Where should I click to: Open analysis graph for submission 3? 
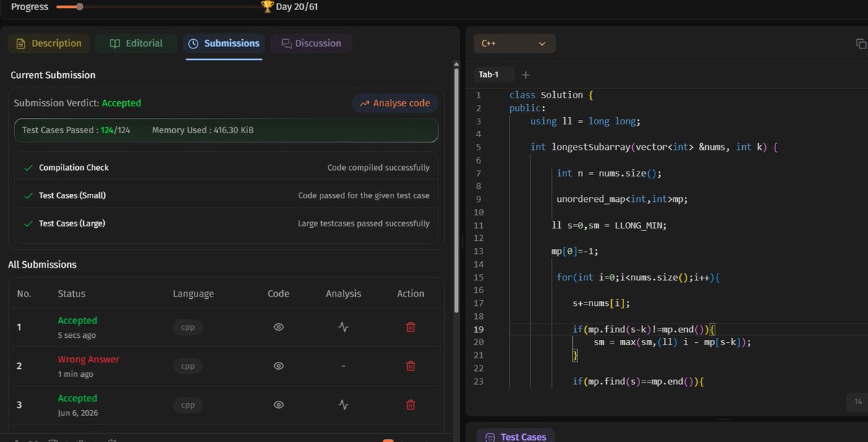(x=344, y=405)
